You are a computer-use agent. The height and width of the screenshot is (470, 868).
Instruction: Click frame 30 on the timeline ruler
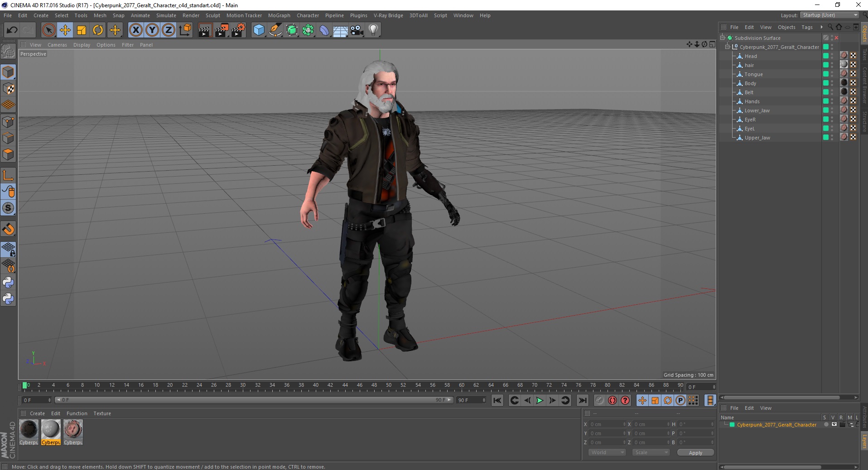click(243, 386)
